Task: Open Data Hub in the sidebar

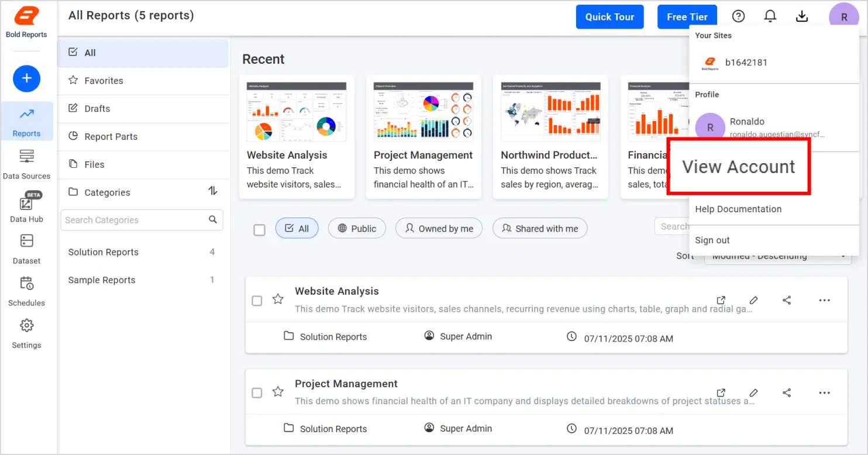Action: (x=26, y=208)
